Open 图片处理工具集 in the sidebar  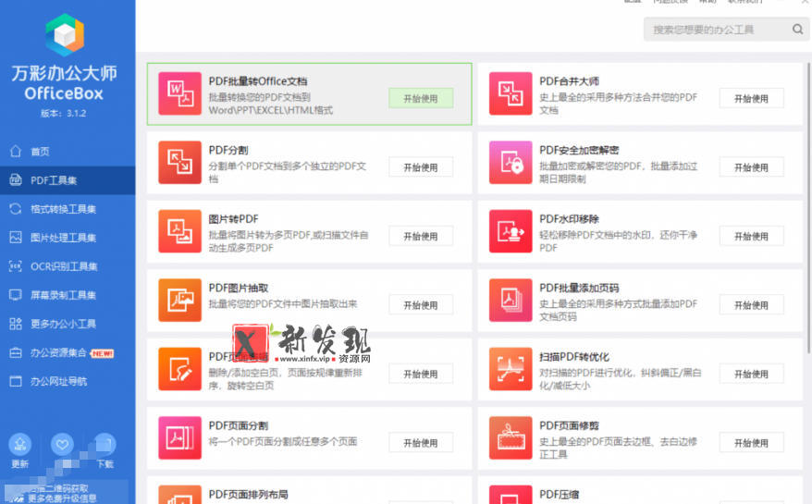click(68, 238)
